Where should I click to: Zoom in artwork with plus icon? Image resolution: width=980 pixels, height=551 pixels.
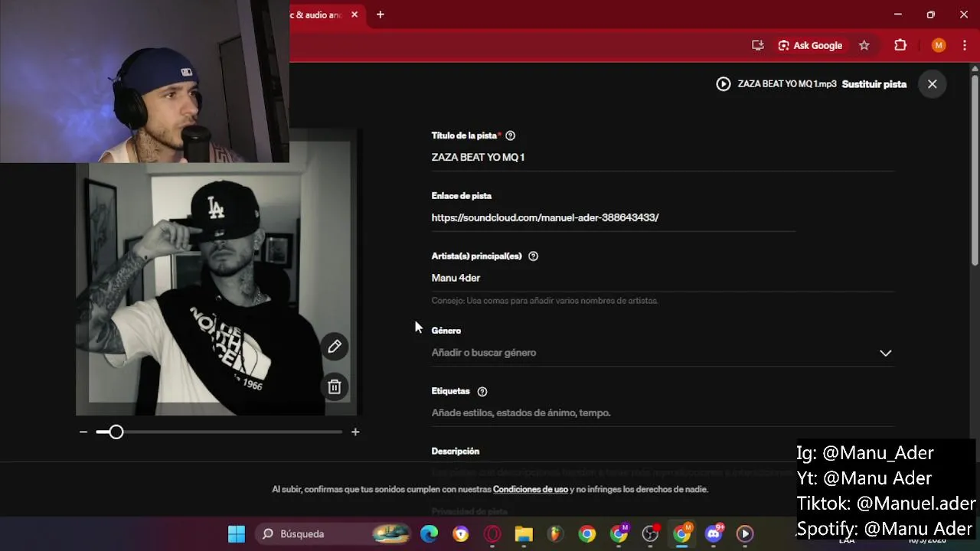coord(355,432)
